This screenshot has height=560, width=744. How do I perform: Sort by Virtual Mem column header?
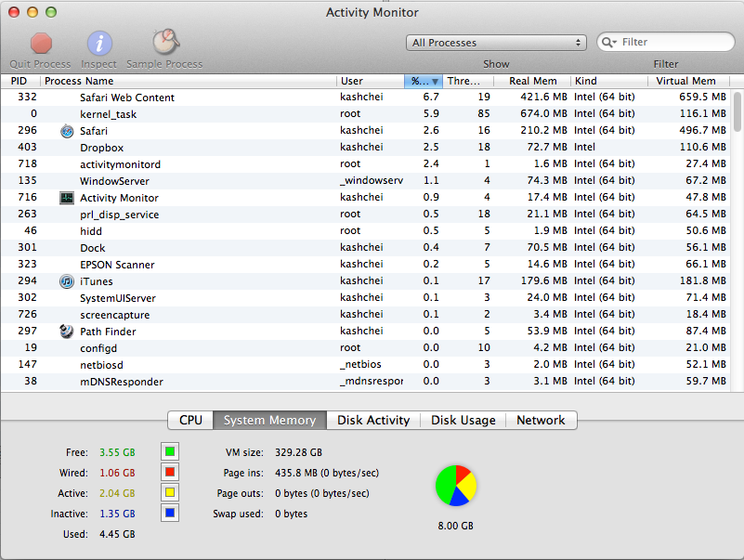[688, 81]
